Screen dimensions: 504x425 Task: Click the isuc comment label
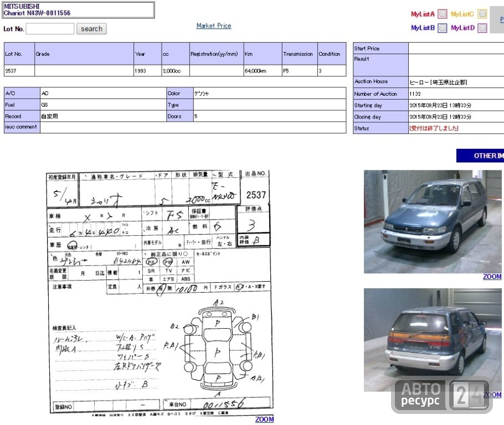pos(22,127)
